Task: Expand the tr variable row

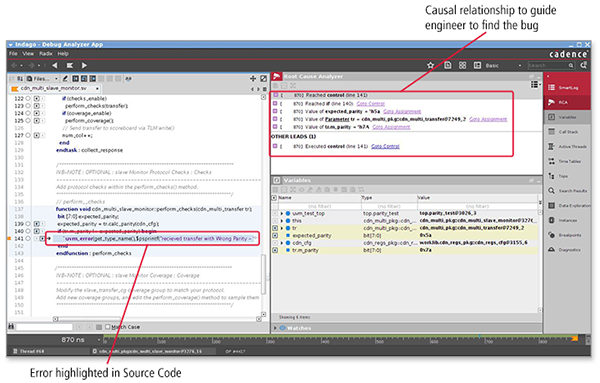Action: (282, 228)
